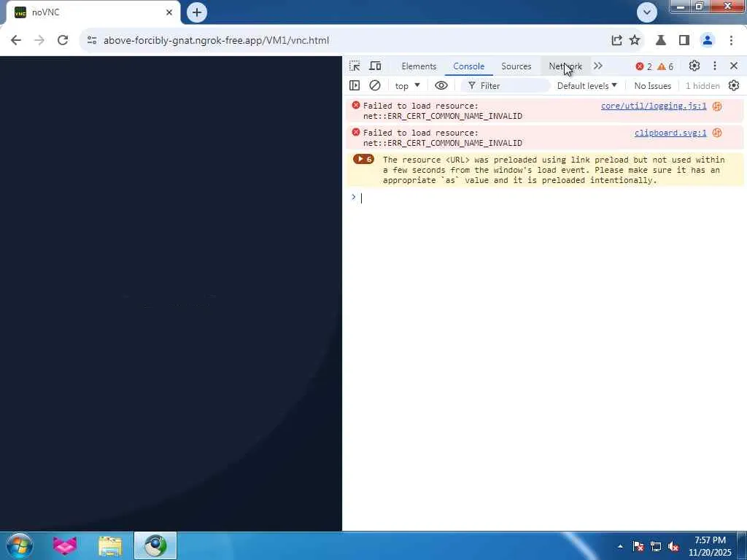Show more DevTools tabs chevron
The width and height of the screenshot is (747, 560).
click(x=598, y=66)
